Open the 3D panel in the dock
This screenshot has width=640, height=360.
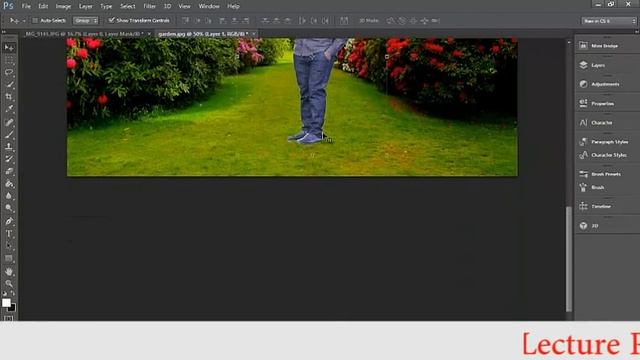pos(589,225)
